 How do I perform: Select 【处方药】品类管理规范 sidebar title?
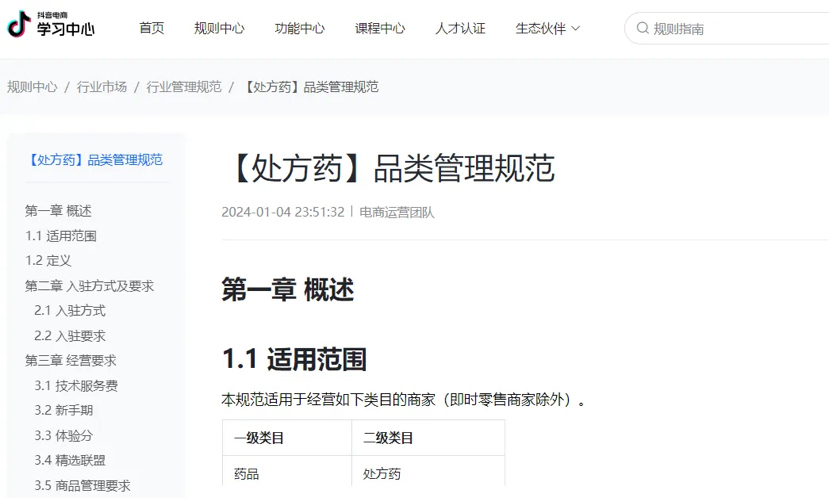(x=95, y=160)
